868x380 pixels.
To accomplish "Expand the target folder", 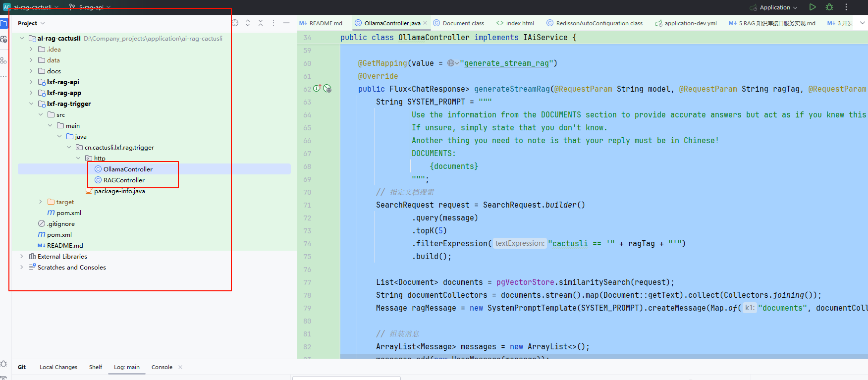I will (41, 202).
